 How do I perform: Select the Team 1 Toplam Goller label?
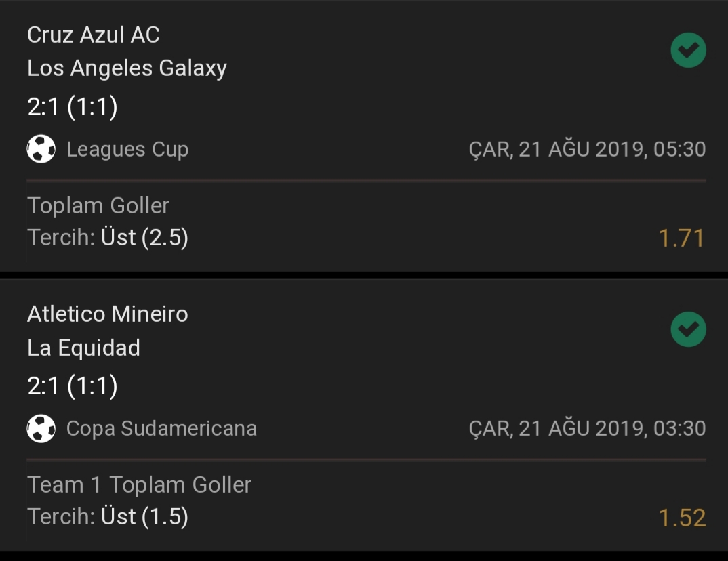click(139, 485)
